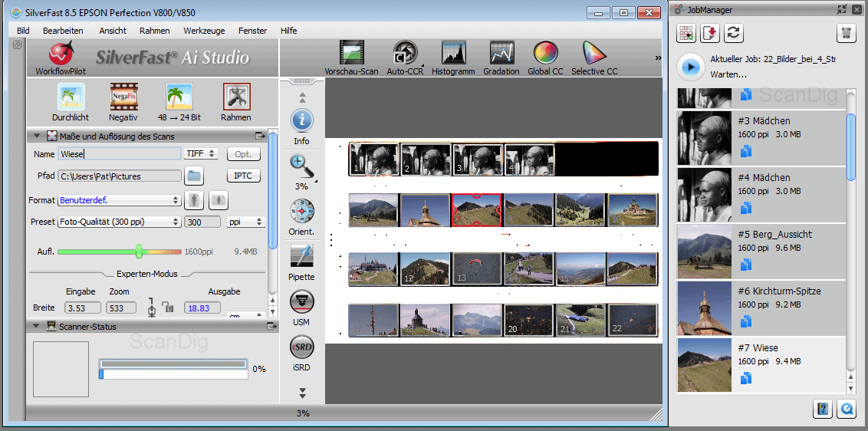Open the Bild menu
This screenshot has width=868, height=431.
(23, 31)
